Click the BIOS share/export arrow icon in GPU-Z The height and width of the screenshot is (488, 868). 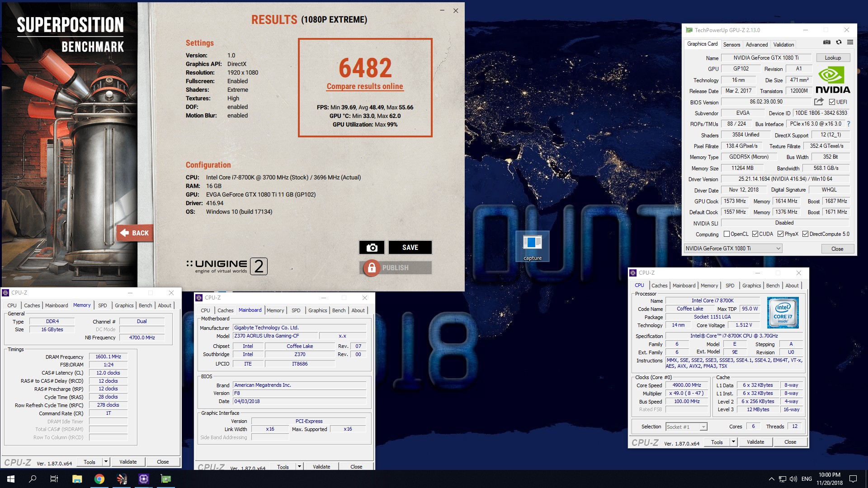point(819,102)
